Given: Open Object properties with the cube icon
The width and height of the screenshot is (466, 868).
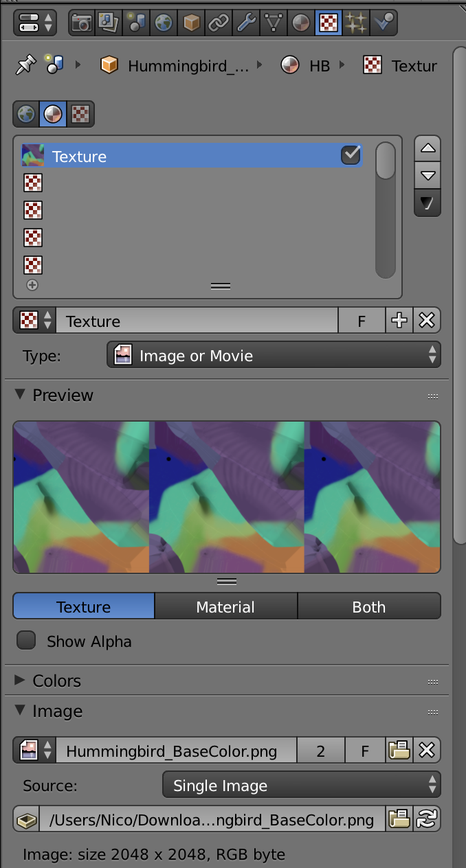Looking at the screenshot, I should click(x=191, y=23).
